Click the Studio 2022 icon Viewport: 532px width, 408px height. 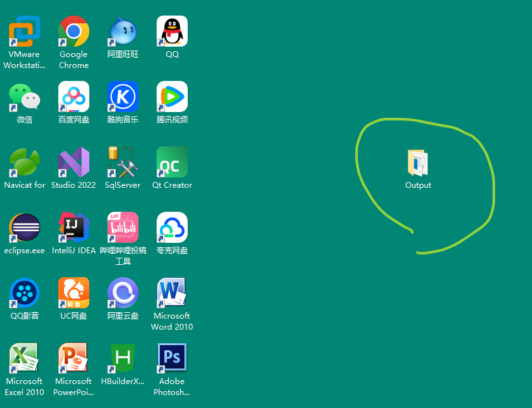click(74, 163)
